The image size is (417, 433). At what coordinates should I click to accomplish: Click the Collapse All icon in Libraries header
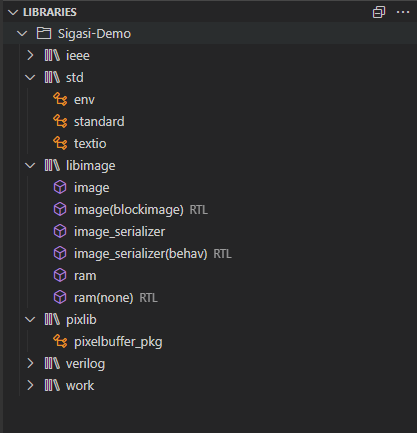click(x=379, y=12)
